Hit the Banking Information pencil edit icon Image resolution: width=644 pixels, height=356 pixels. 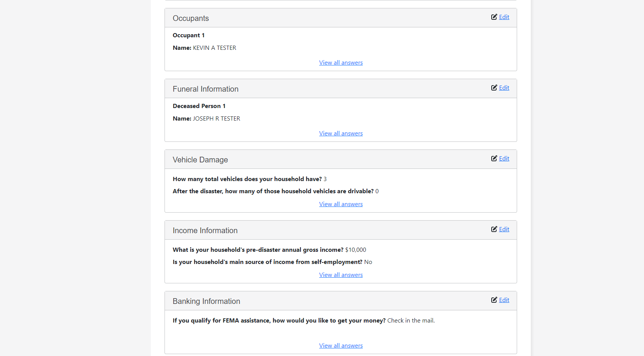pos(494,300)
